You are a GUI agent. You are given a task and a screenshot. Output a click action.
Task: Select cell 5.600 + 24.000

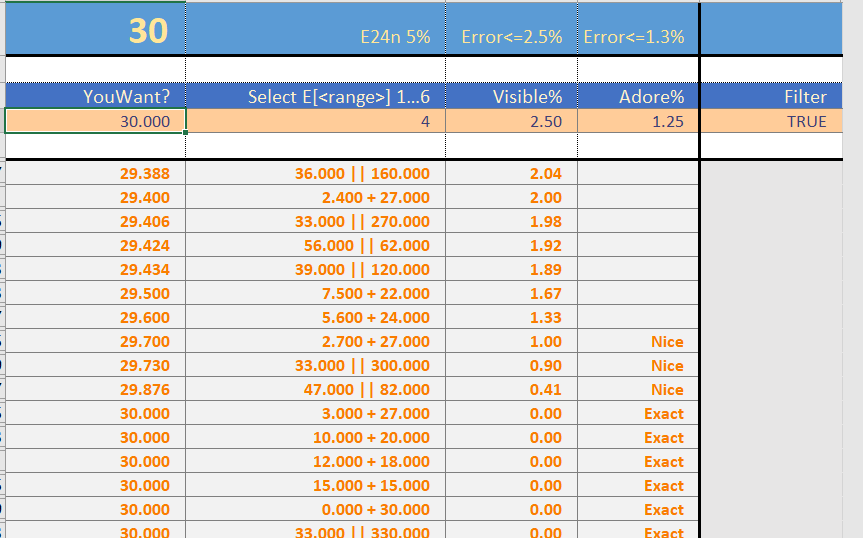pyautogui.click(x=315, y=317)
